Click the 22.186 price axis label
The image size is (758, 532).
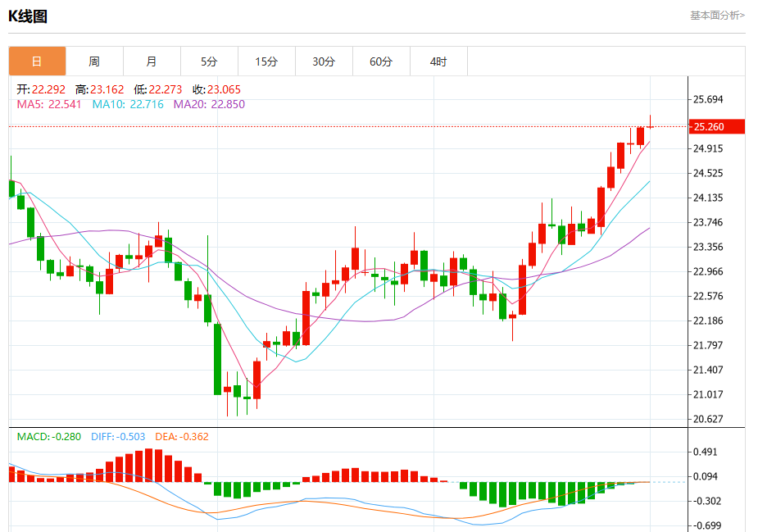tap(708, 321)
